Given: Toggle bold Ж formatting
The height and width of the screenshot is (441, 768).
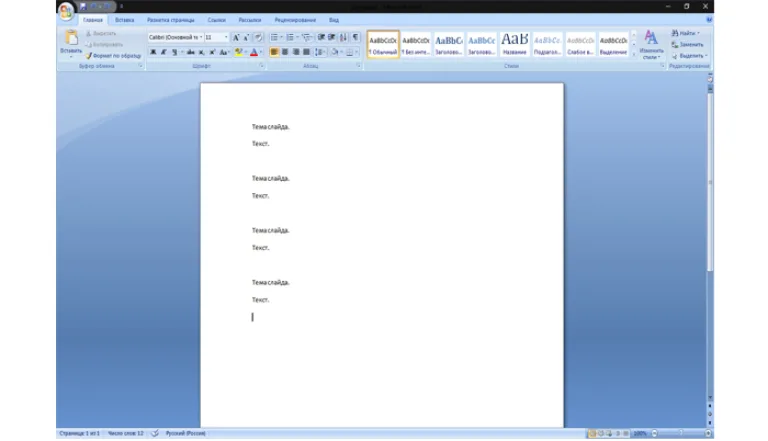Looking at the screenshot, I should (153, 52).
